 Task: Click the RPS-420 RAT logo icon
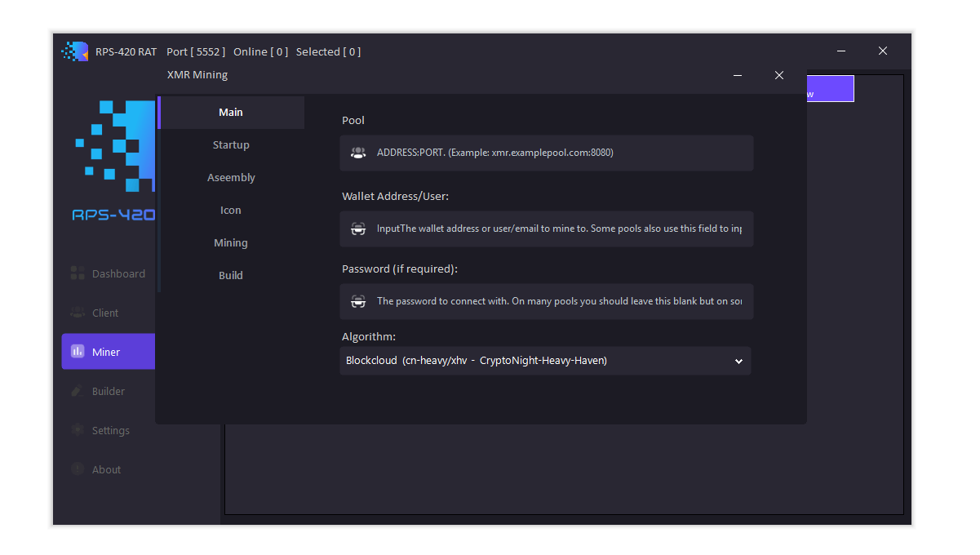(x=74, y=51)
